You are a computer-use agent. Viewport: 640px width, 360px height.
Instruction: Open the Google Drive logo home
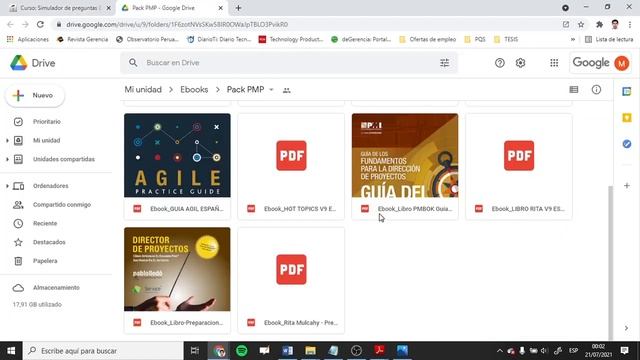(x=33, y=63)
